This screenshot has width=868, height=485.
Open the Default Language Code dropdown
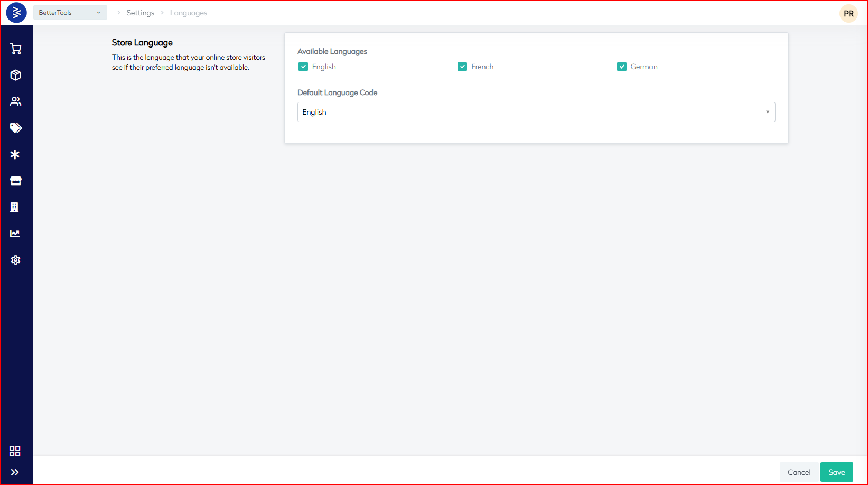(536, 112)
